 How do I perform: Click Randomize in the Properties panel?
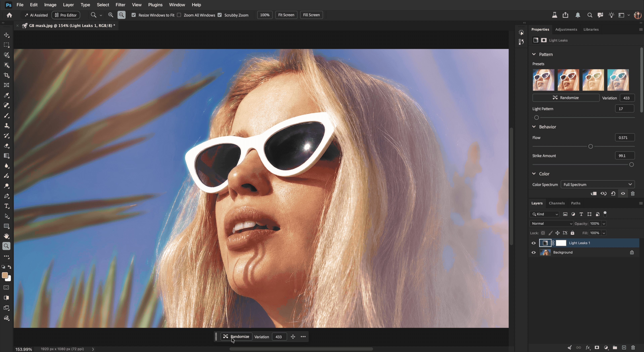tap(566, 98)
